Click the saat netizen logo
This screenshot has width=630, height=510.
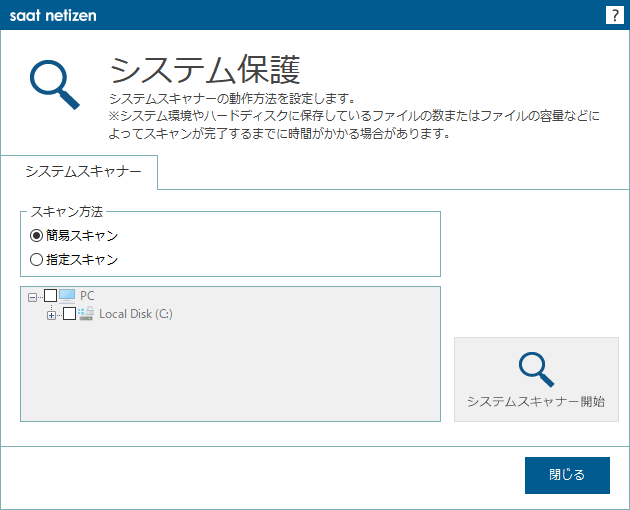[x=53, y=15]
